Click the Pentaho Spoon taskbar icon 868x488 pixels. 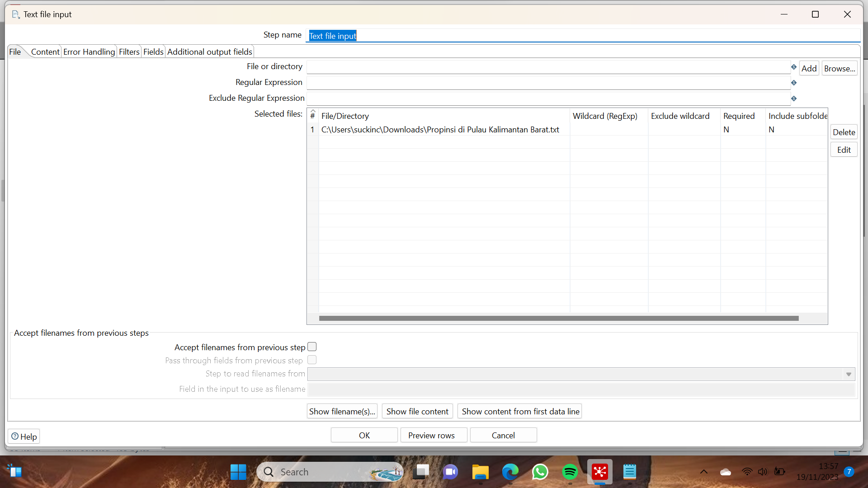click(600, 472)
